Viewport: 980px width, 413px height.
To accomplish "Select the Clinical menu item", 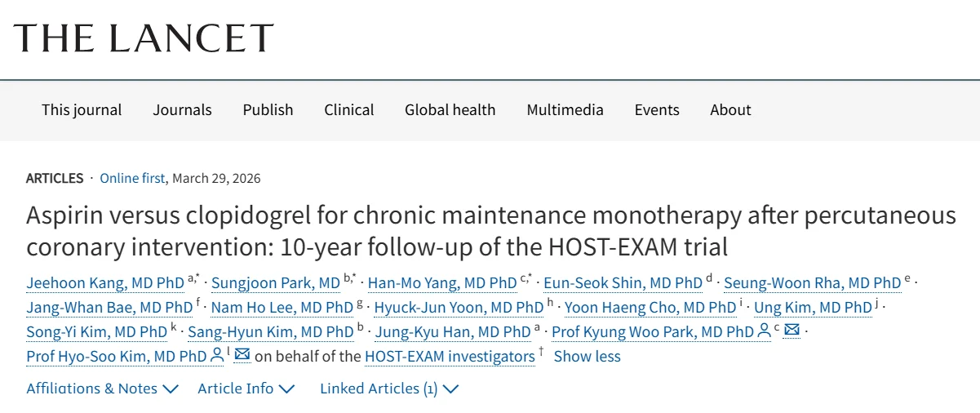I will [x=349, y=109].
